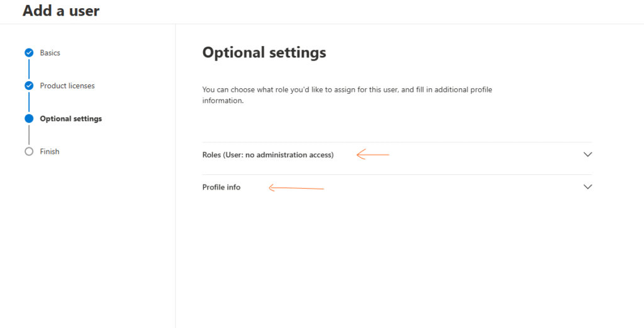The image size is (644, 328).
Task: Jump to the Finish step label
Action: click(x=50, y=152)
